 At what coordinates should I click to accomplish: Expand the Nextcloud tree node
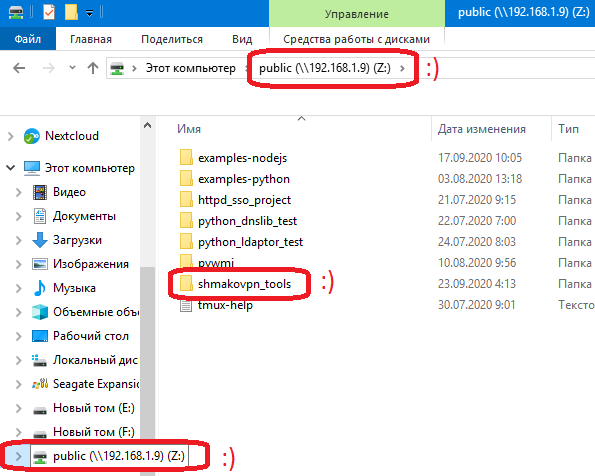pos(11,136)
